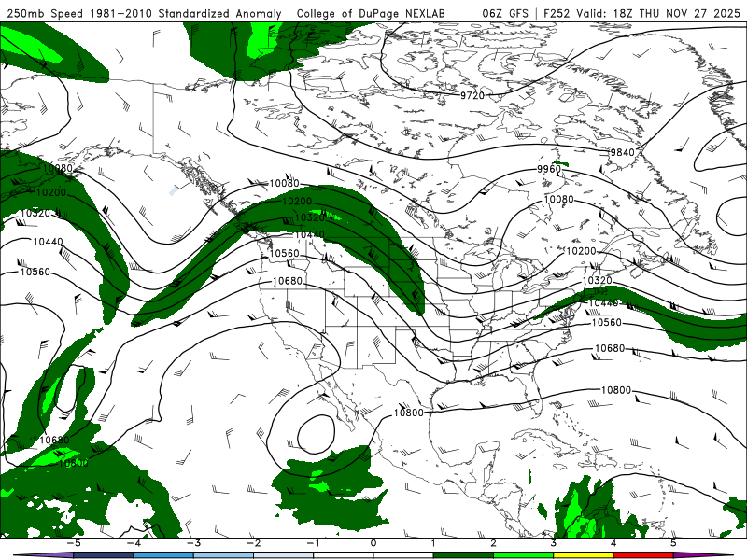Click the 'F252 Valid: 18Z THU NOV 27 2025' text

(641, 13)
